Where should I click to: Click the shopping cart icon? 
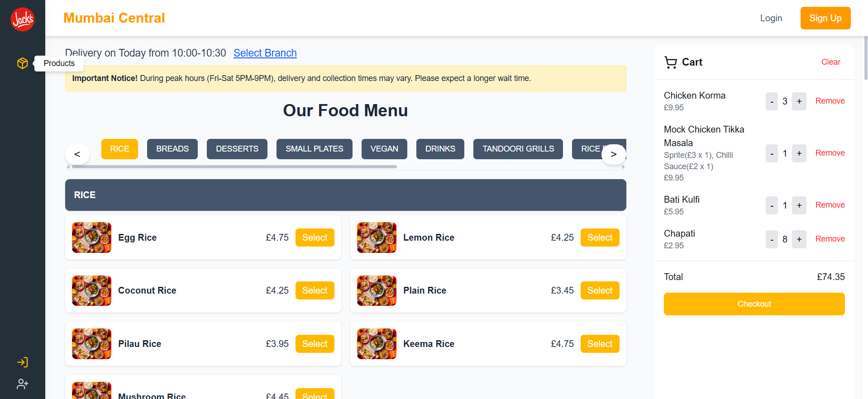click(x=671, y=62)
